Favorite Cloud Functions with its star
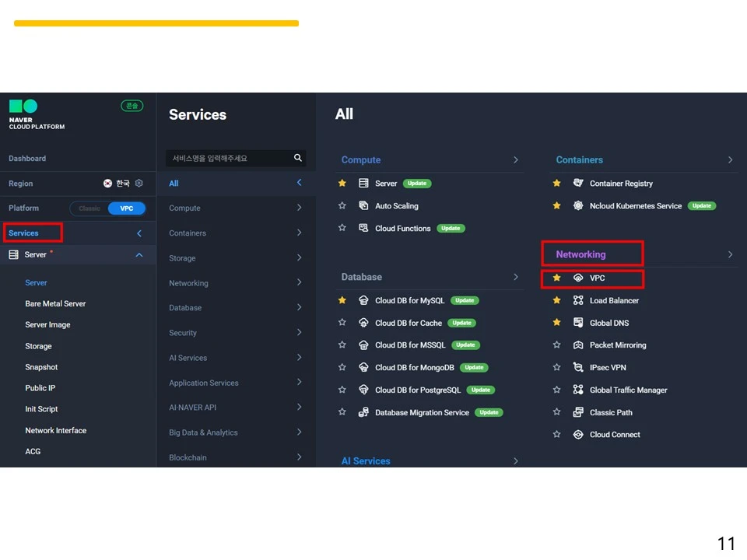 tap(342, 228)
